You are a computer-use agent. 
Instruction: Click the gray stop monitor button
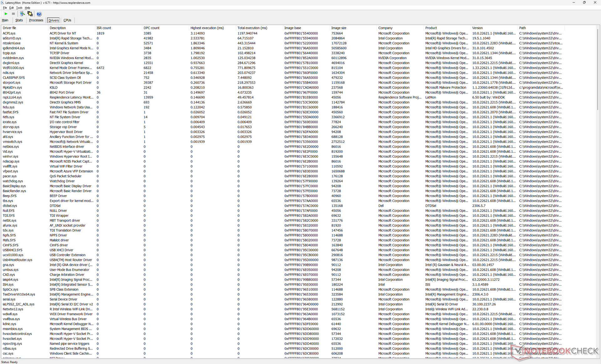[x=13, y=14]
